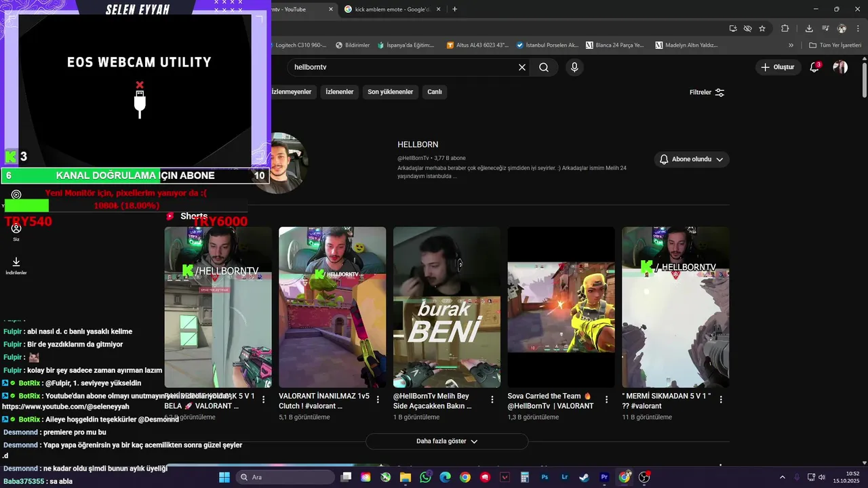Open options for the MERMİ SIKMADAN 5 V 1 short

point(721,400)
